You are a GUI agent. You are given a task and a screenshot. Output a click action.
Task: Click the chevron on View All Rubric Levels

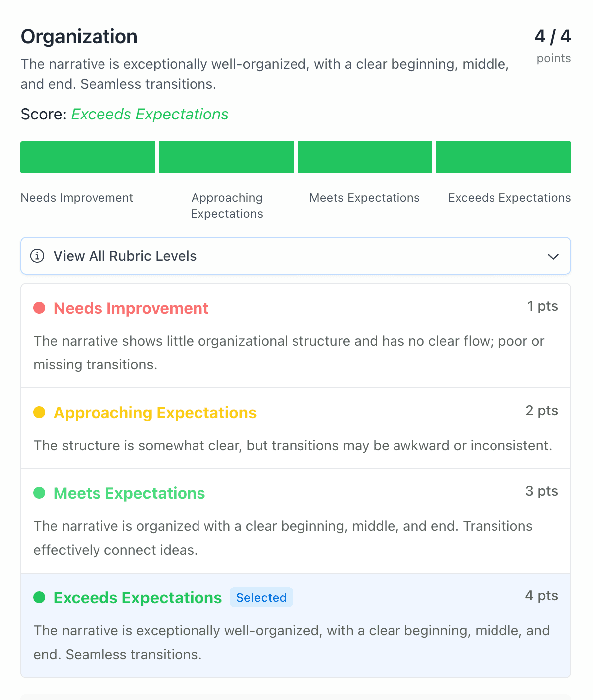tap(552, 257)
